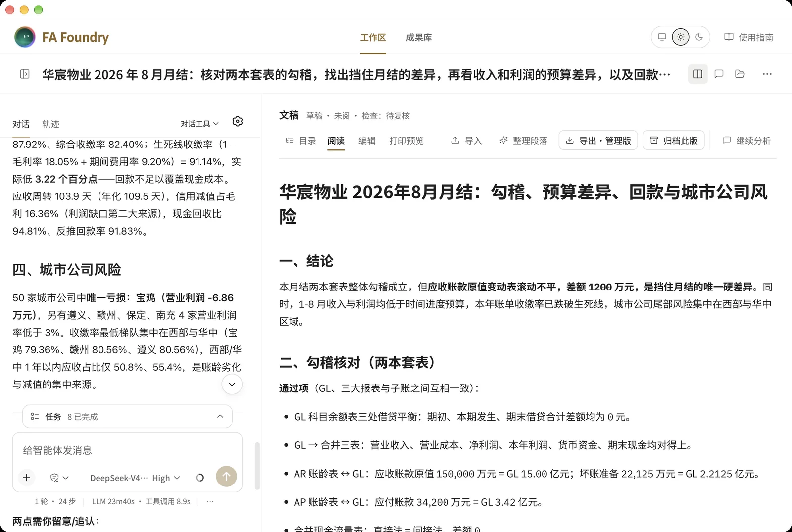Jump to latest message with down chevron
This screenshot has width=792, height=532.
(232, 384)
